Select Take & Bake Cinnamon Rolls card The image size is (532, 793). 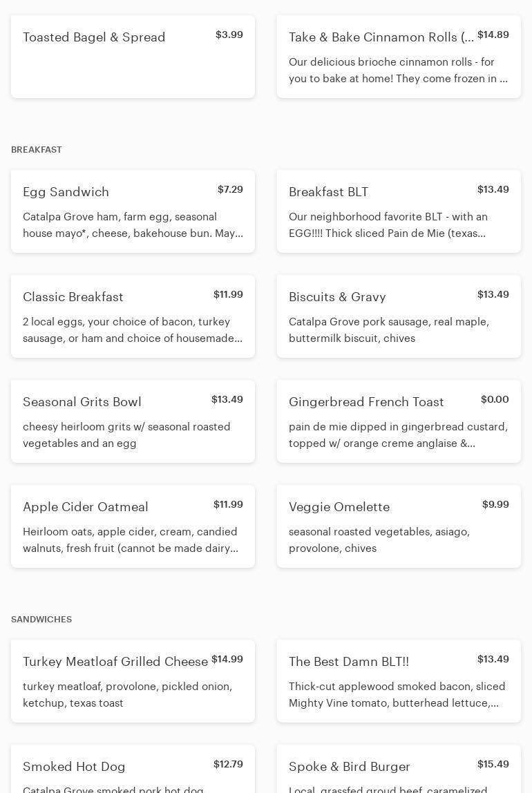(x=399, y=57)
